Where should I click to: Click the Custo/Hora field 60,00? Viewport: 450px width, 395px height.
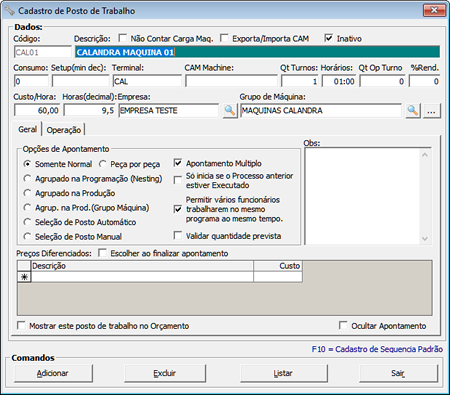point(37,110)
